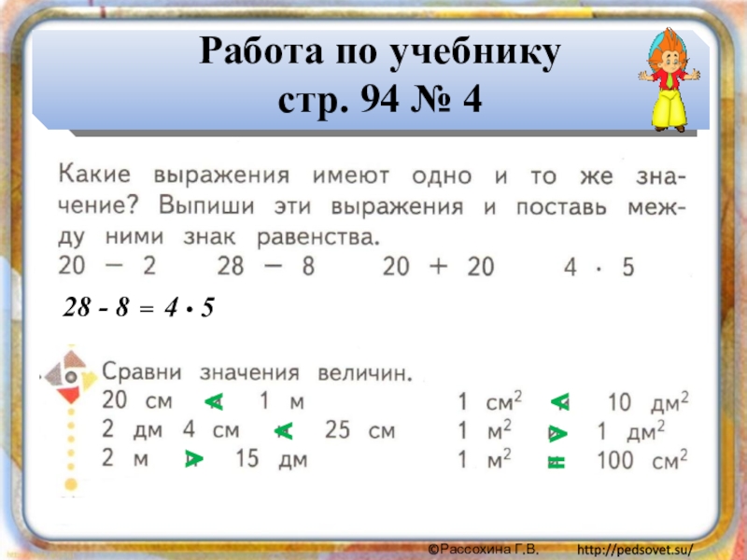
Task: Click the orange-haired cartoon character image
Action: pyautogui.click(x=669, y=80)
